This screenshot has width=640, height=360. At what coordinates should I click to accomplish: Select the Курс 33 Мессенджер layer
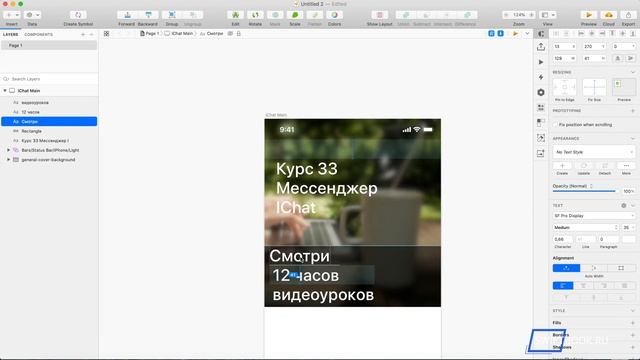click(x=49, y=140)
